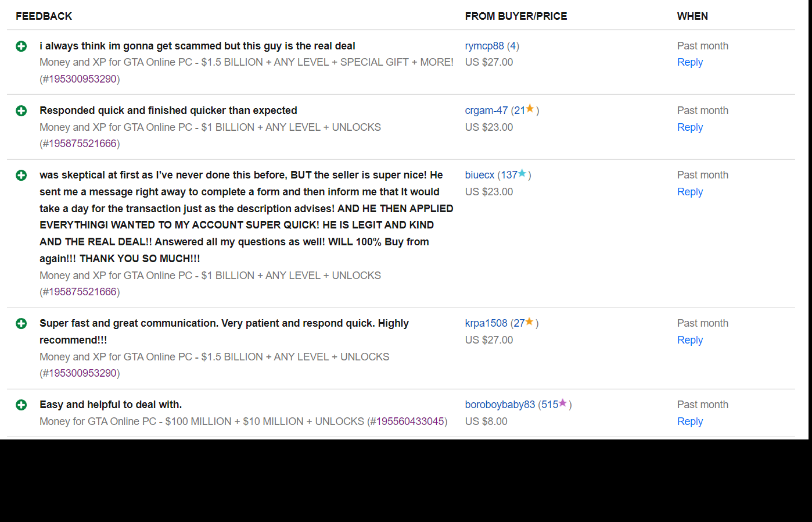
Task: Click positive rating icon on biuecx review
Action: [x=21, y=176]
